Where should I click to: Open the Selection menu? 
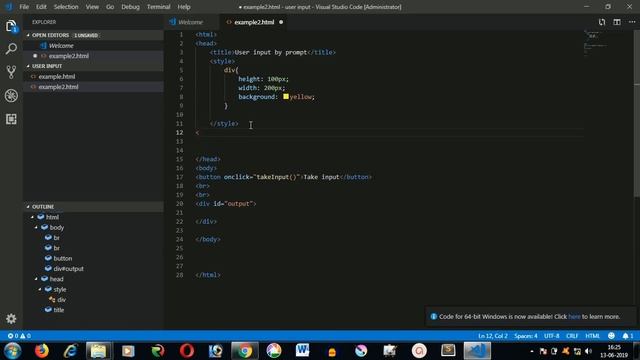(x=66, y=7)
